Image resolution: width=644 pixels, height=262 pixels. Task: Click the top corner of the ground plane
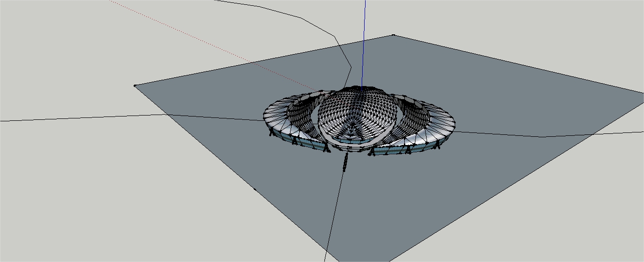[x=393, y=35]
